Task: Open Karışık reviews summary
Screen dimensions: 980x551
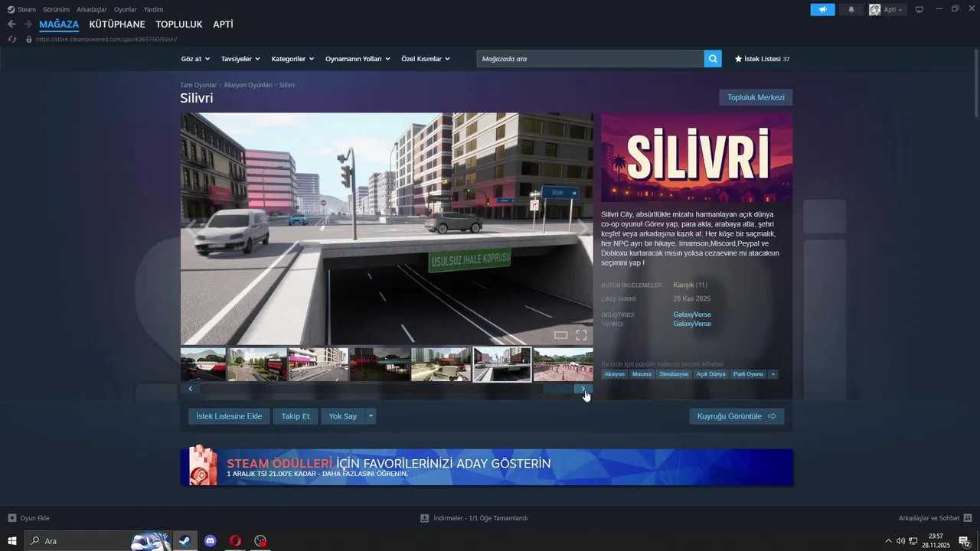Action: [683, 285]
